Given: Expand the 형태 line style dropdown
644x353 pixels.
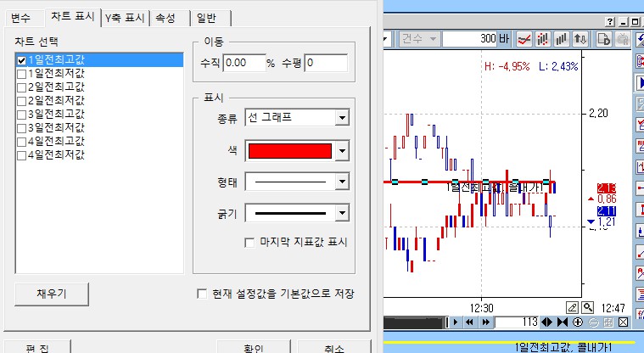Looking at the screenshot, I should (341, 182).
